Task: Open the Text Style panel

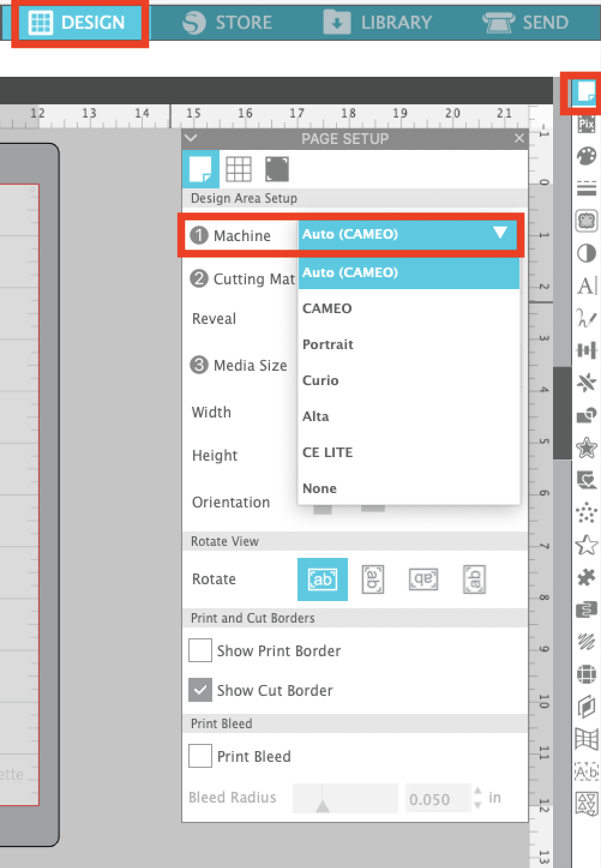Action: click(587, 287)
